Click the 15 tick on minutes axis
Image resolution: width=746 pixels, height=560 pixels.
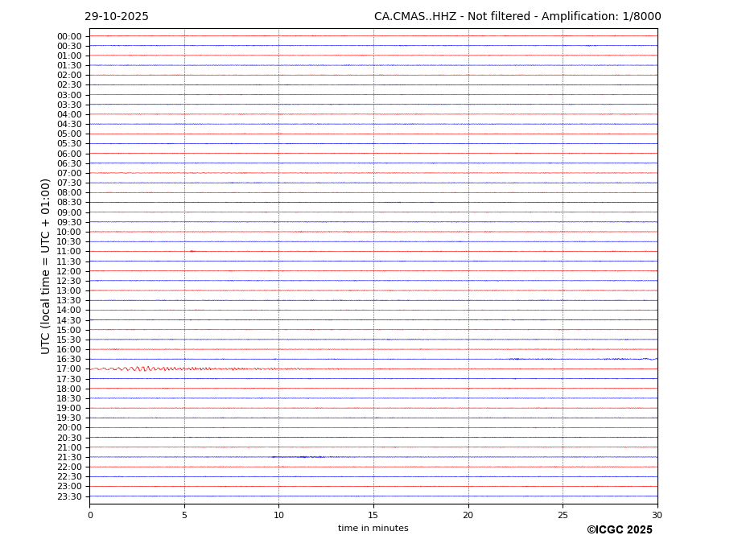pos(373,515)
